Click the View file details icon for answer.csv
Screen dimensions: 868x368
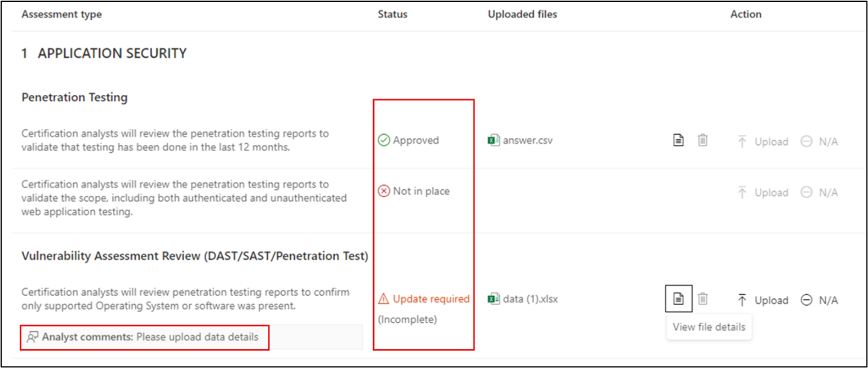tap(678, 140)
